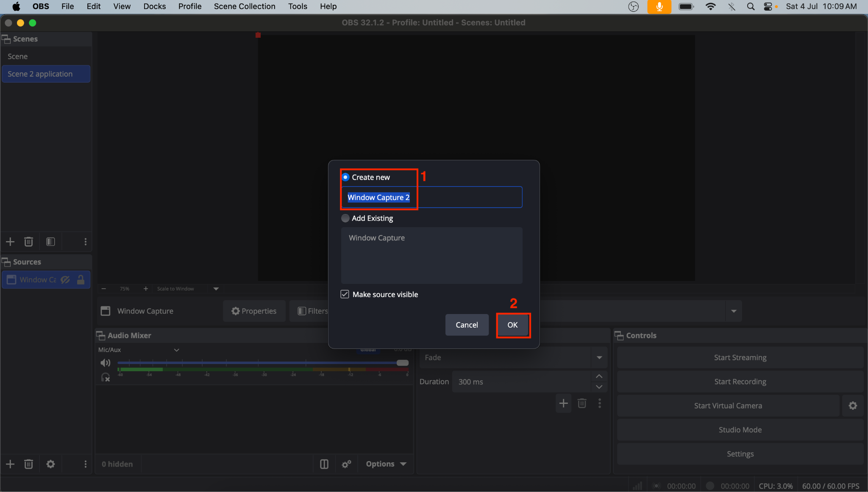The width and height of the screenshot is (868, 492).
Task: Remove scene transition trash icon
Action: pos(582,403)
